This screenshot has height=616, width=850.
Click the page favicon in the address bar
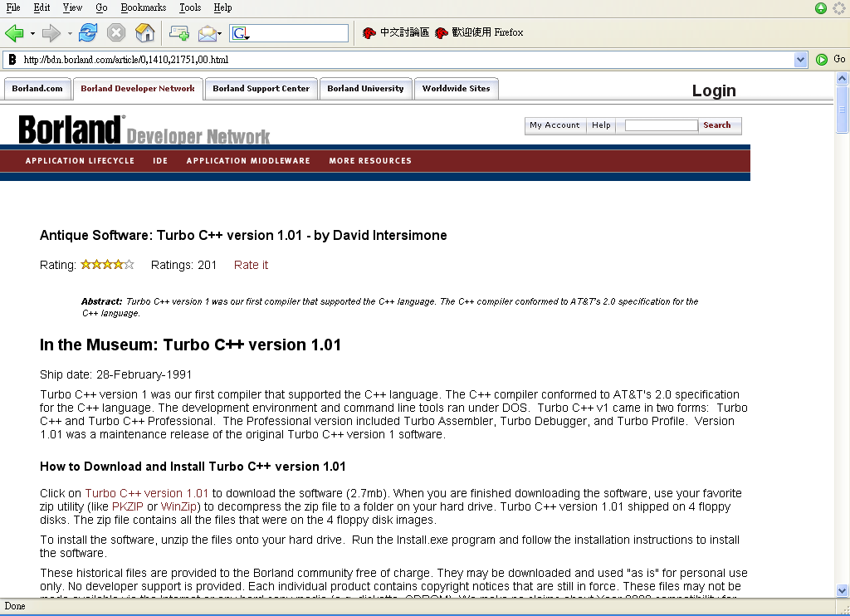(x=12, y=60)
